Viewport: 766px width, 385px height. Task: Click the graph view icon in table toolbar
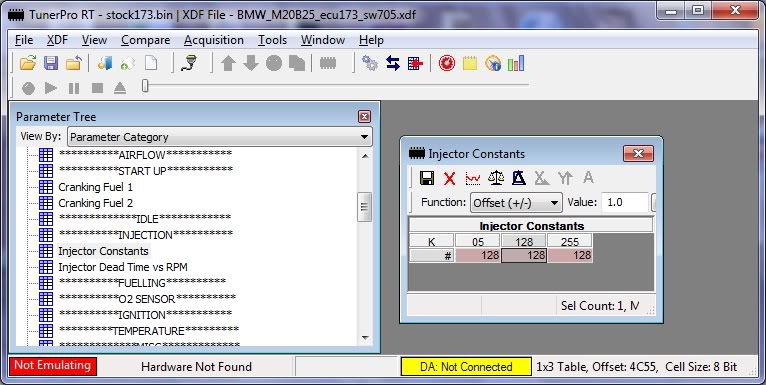click(x=472, y=178)
